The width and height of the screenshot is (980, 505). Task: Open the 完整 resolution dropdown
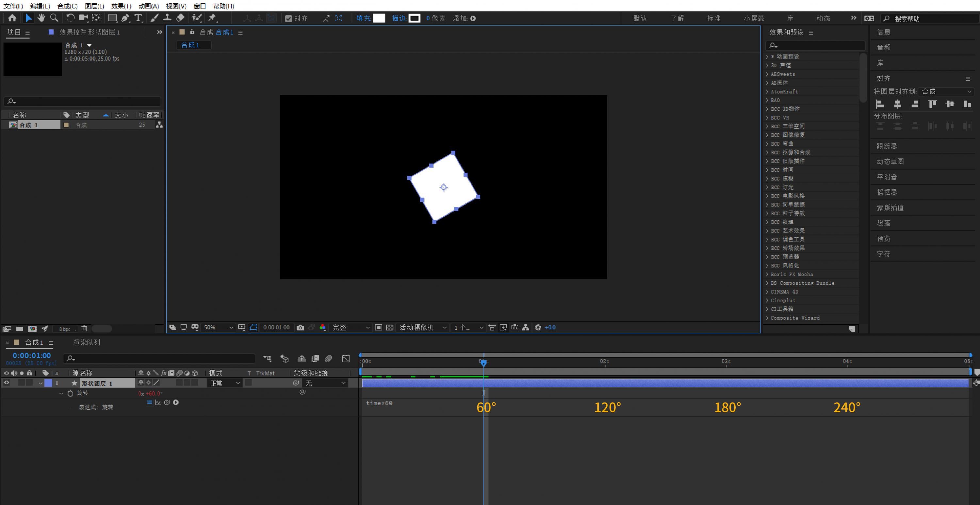(x=351, y=327)
